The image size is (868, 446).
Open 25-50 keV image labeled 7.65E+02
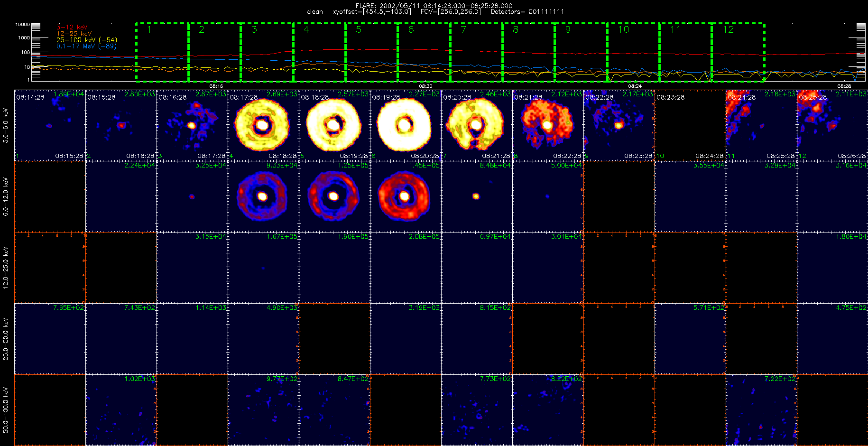50,339
